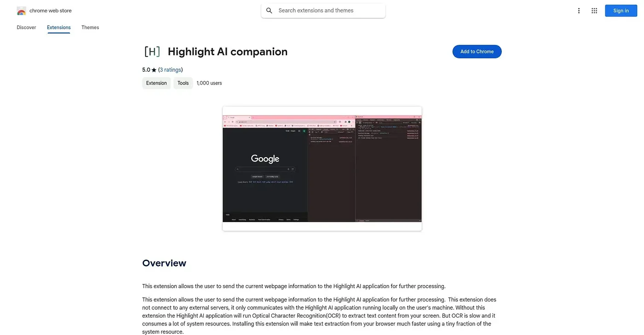Click the Tools category chip
644x335 pixels.
tap(183, 83)
